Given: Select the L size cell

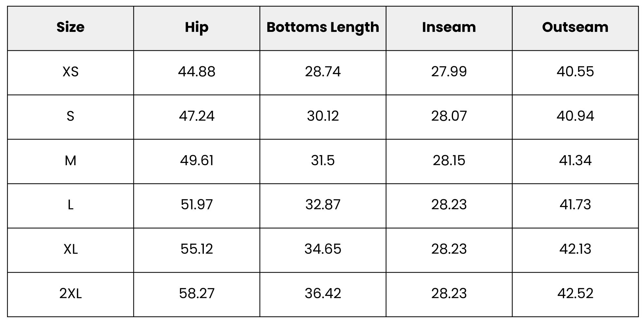Looking at the screenshot, I should click(x=71, y=205).
